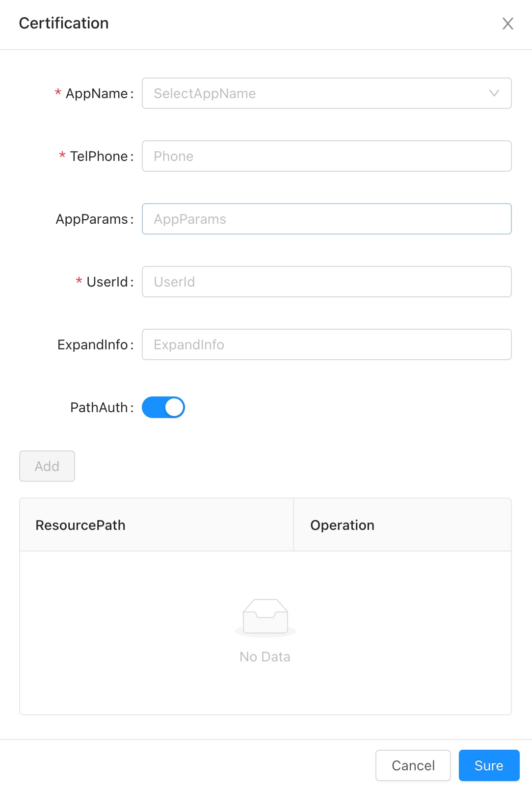Select the UserId input field
Screen dimensions: 532x787
click(x=326, y=282)
